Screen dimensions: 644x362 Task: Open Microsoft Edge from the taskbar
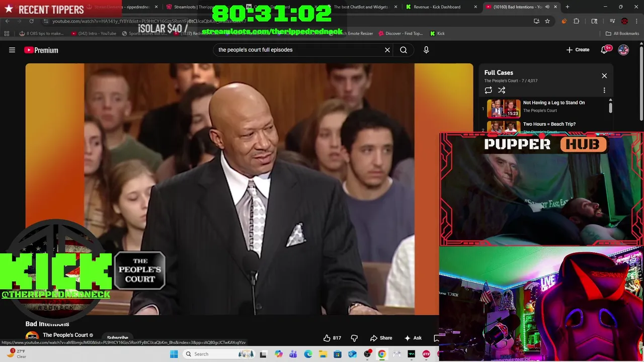tap(308, 354)
